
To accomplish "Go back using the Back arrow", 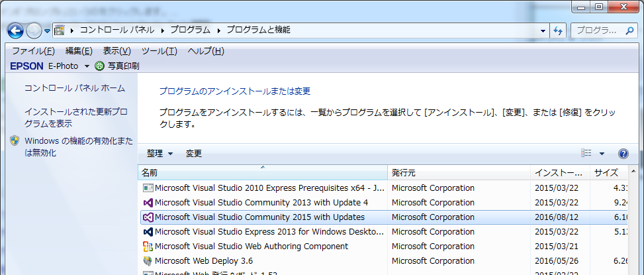I will pyautogui.click(x=15, y=30).
